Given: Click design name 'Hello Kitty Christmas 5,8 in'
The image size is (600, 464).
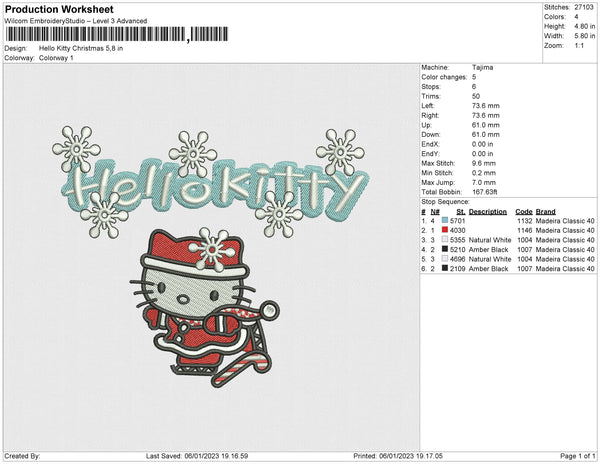Looking at the screenshot, I should pos(81,49).
